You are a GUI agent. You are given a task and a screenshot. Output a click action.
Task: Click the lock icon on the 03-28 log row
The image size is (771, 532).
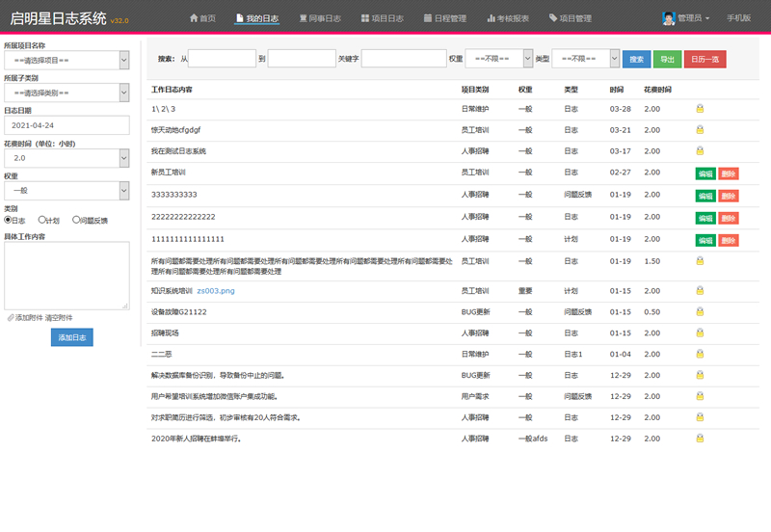coord(700,109)
